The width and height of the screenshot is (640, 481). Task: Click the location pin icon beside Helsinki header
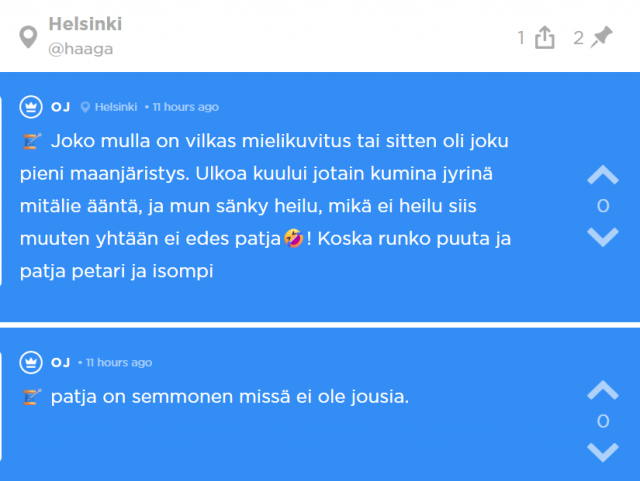(x=28, y=37)
